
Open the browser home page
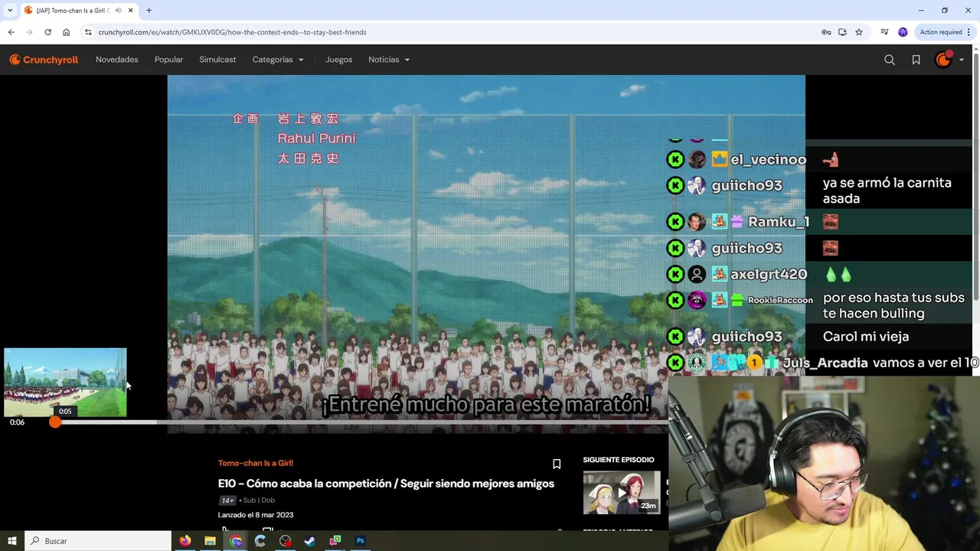[x=66, y=32]
